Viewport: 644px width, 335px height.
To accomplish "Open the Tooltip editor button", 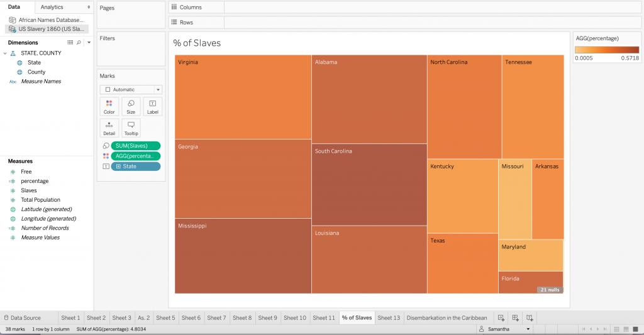I will (131, 128).
